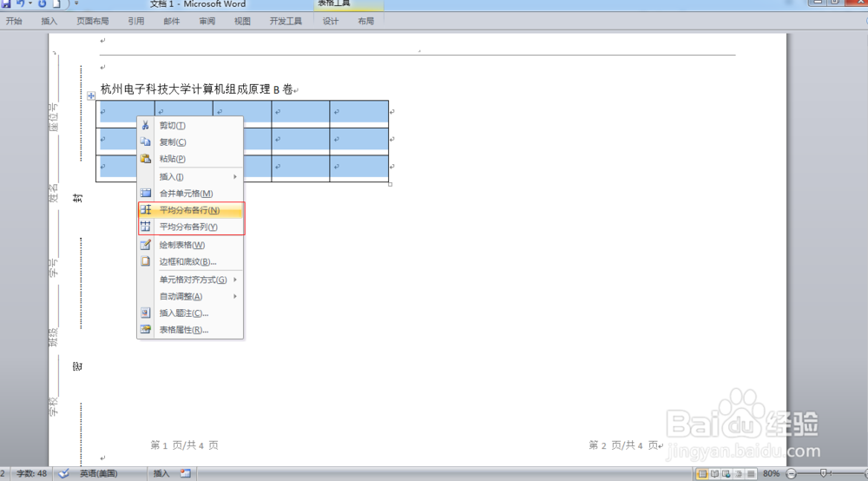
Task: Choose 绘制表格(W) from the context menu
Action: [x=190, y=245]
